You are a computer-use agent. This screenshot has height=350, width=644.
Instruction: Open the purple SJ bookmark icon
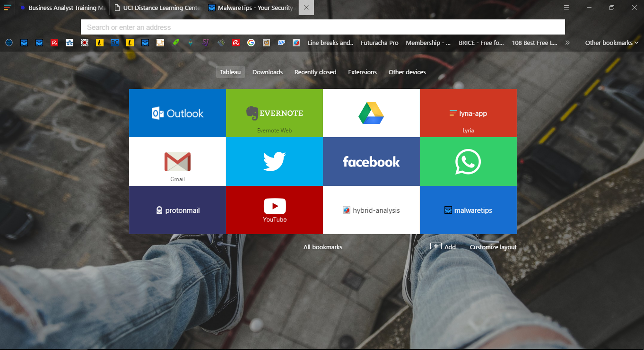point(206,43)
